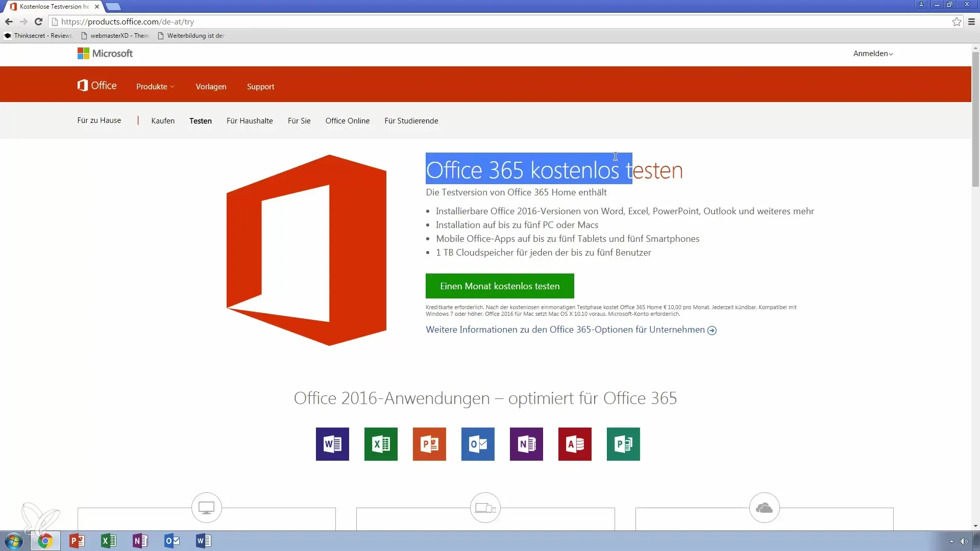This screenshot has height=551, width=980.
Task: Open the Windows Start button
Action: (x=14, y=541)
